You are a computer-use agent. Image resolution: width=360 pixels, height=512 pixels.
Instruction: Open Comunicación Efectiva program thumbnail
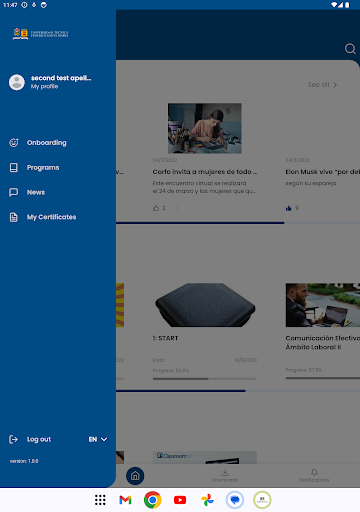(x=323, y=305)
